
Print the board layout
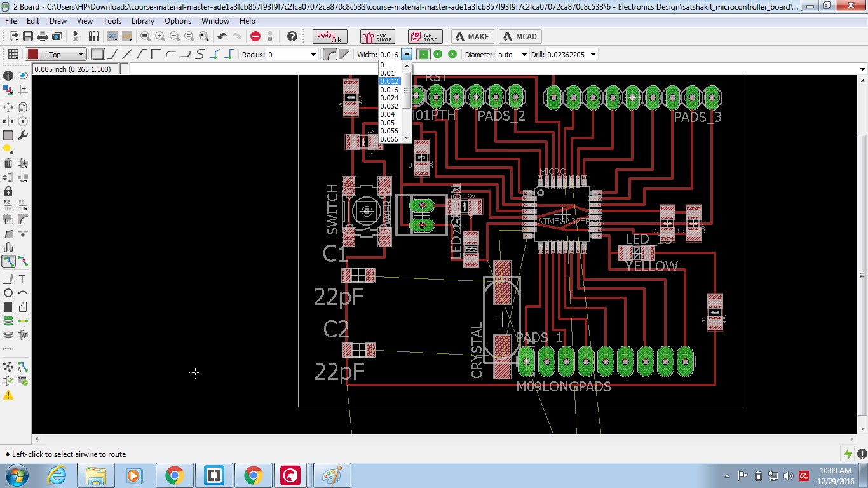tap(42, 36)
